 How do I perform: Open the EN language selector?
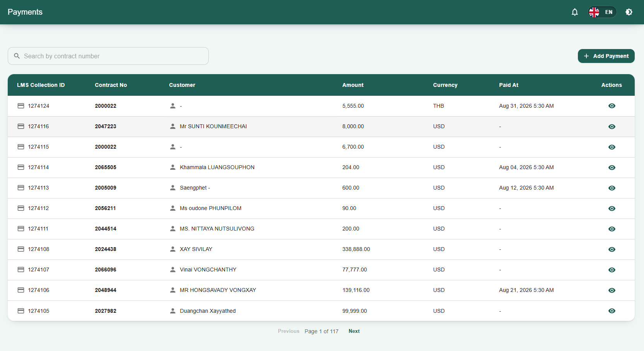[x=602, y=12]
